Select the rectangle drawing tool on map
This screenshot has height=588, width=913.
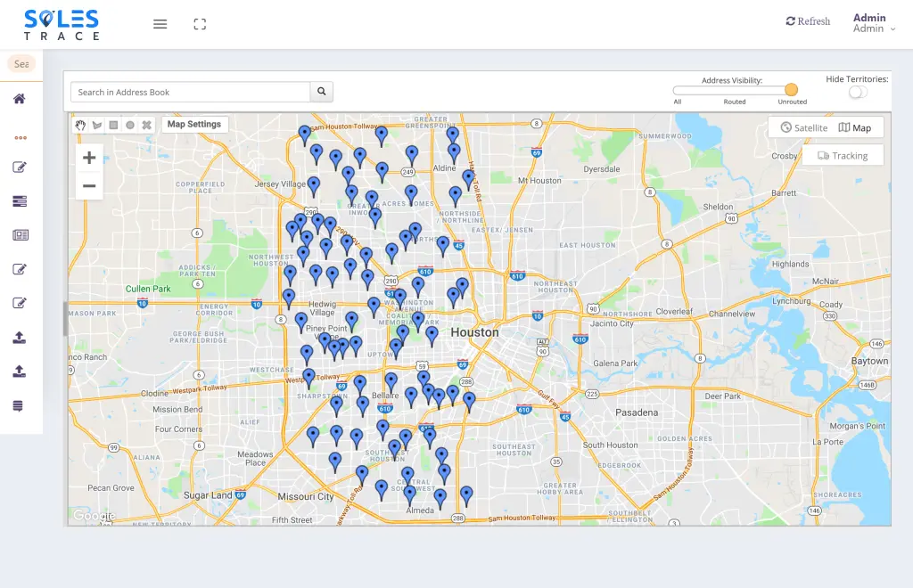[x=113, y=125]
